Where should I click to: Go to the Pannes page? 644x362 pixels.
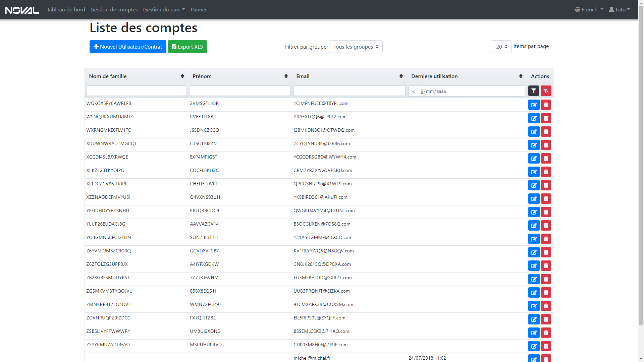(x=199, y=10)
